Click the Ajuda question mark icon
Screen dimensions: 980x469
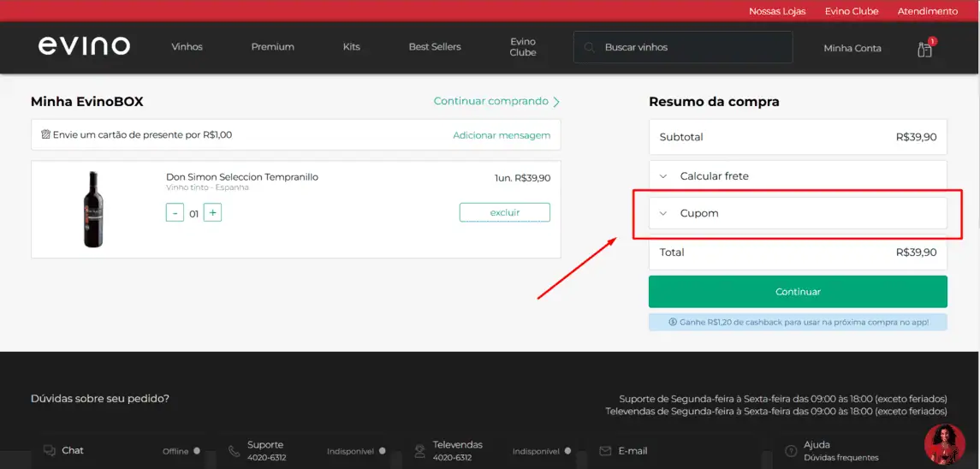791,451
